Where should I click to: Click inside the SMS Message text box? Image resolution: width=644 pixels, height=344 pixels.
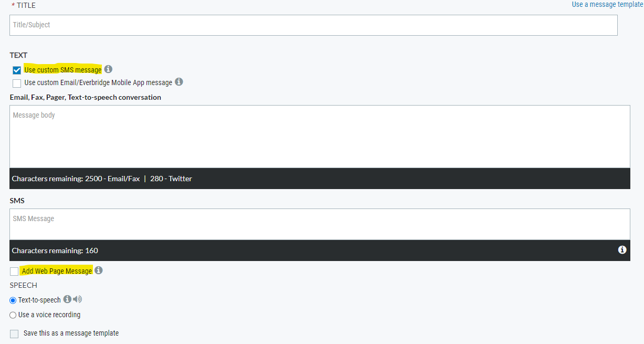tap(319, 224)
